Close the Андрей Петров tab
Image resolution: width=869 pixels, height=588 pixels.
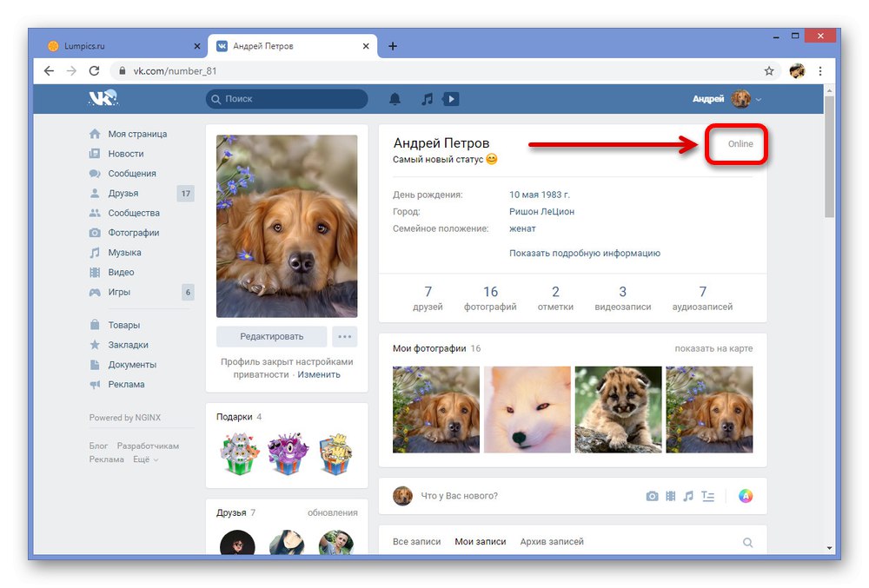[366, 47]
